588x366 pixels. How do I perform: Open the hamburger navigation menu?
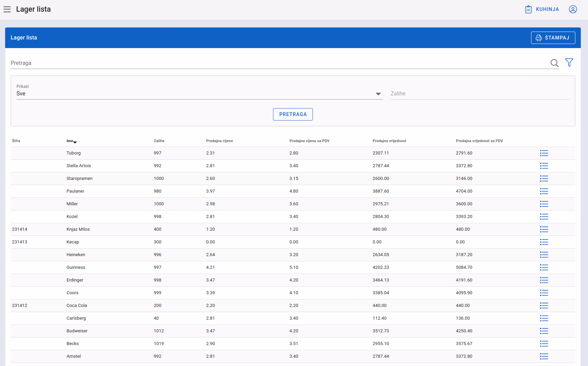point(7,9)
